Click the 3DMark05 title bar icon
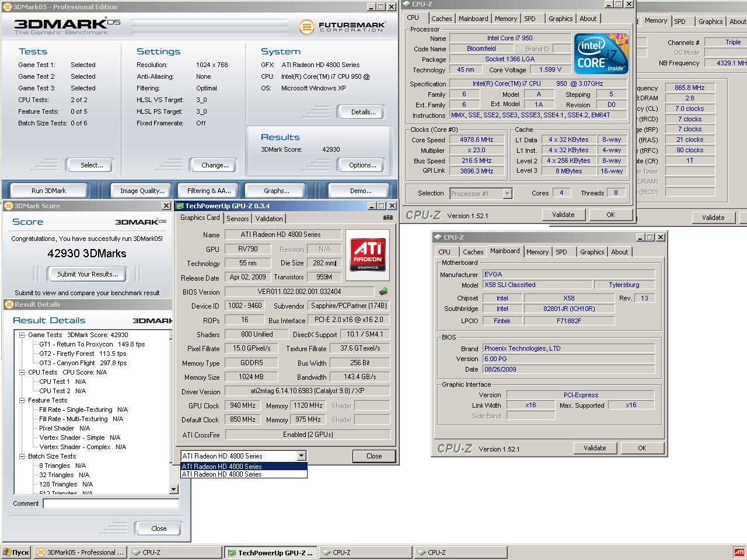The image size is (747, 560). (x=7, y=7)
